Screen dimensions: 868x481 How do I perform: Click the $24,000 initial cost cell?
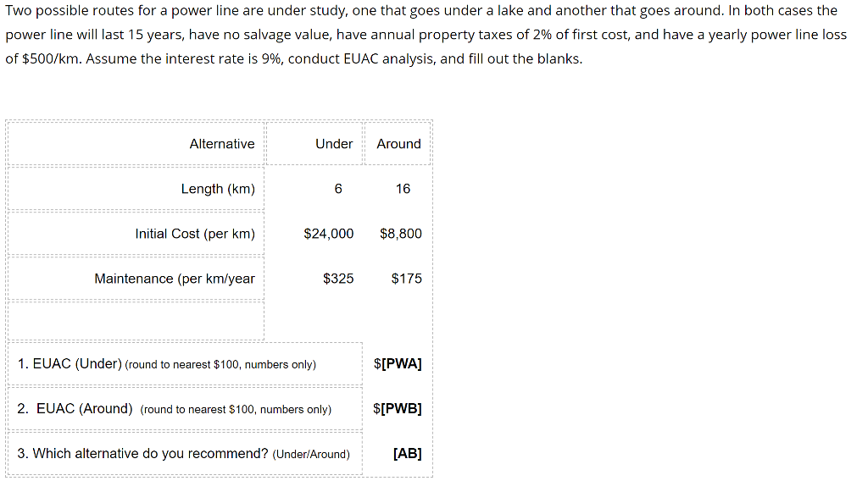pos(329,234)
